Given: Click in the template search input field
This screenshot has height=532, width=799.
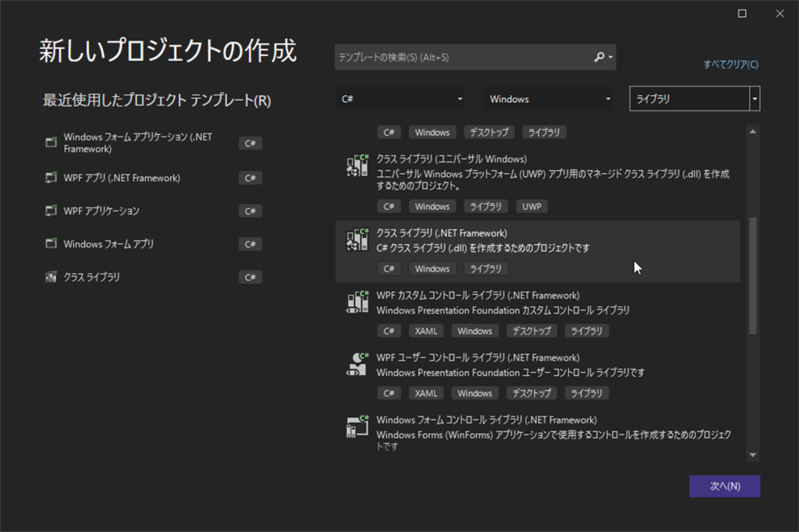Looking at the screenshot, I should 460,57.
